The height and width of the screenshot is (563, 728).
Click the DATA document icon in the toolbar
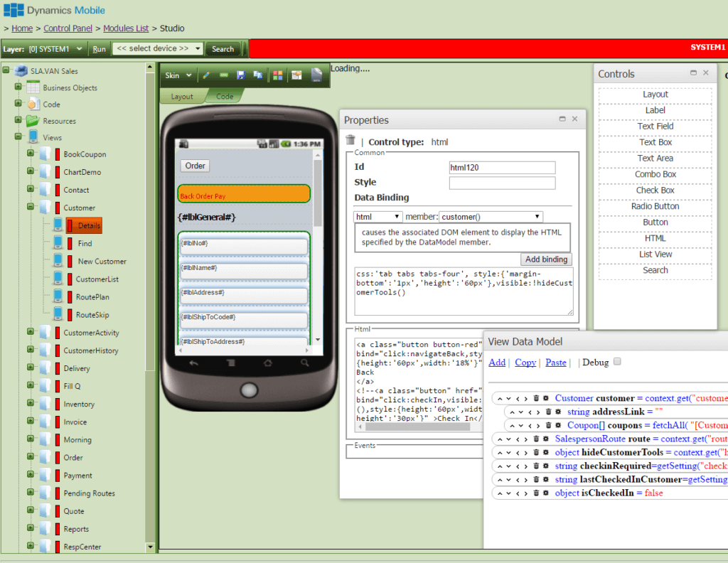pos(316,75)
